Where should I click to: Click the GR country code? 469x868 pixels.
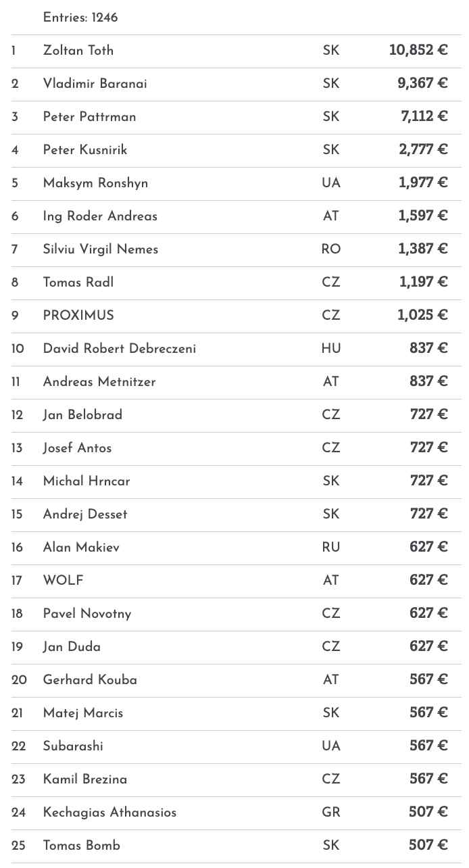(x=331, y=813)
